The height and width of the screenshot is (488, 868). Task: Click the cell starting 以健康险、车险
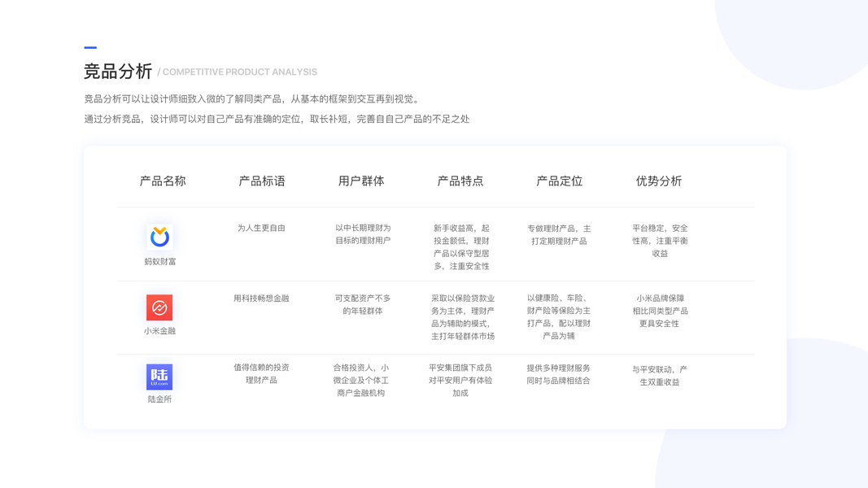pyautogui.click(x=559, y=316)
